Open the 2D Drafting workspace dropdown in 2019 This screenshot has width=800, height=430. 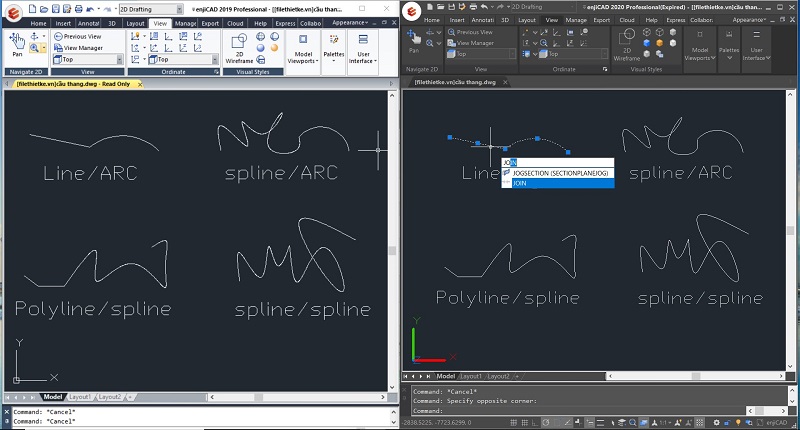click(x=151, y=9)
